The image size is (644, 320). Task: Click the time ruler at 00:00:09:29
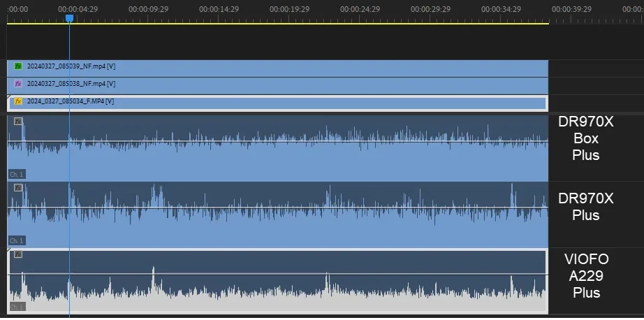tap(148, 9)
